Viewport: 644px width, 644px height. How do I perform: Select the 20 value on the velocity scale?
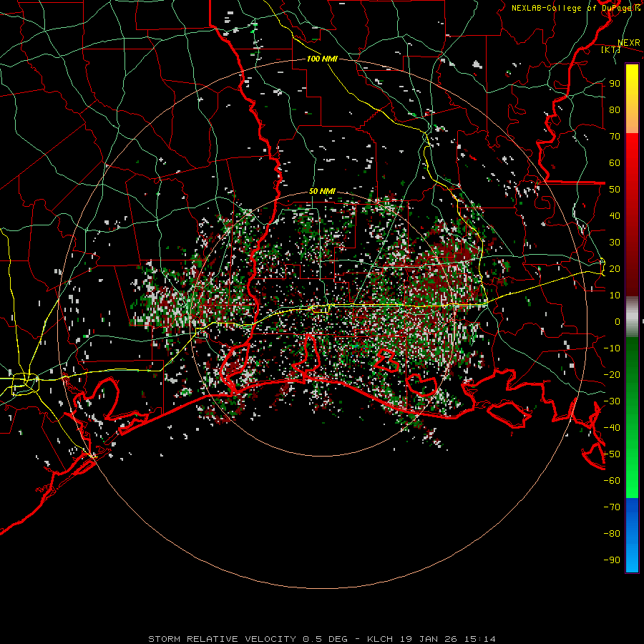pos(615,269)
